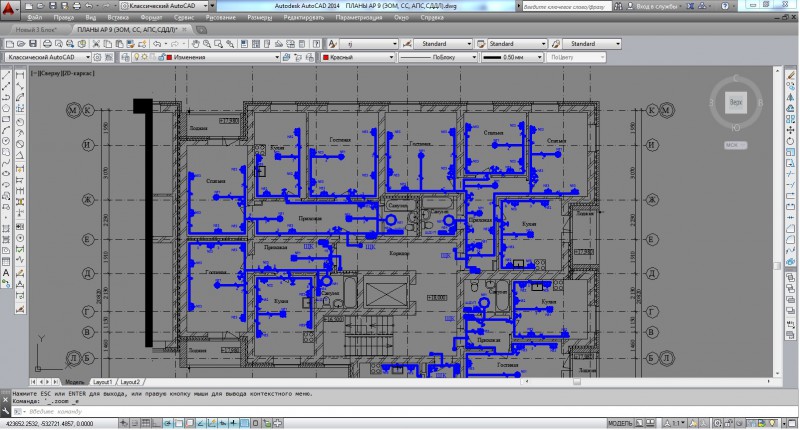800x430 pixels.
Task: Toggle Object Snap in the status bar
Action: pos(179,423)
